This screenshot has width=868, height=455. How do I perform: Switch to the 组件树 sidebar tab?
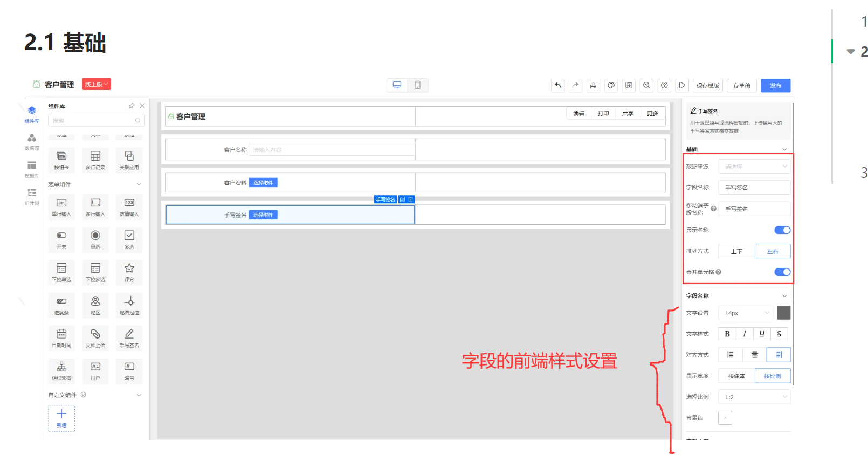click(x=32, y=197)
